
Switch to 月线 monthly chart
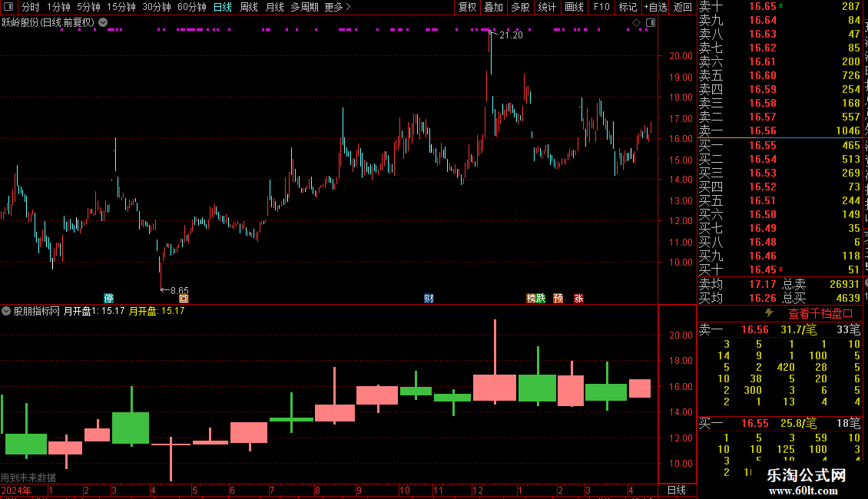coord(275,7)
